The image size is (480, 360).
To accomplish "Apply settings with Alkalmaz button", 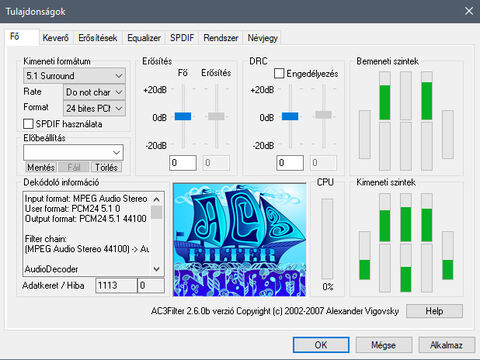I will (446, 345).
